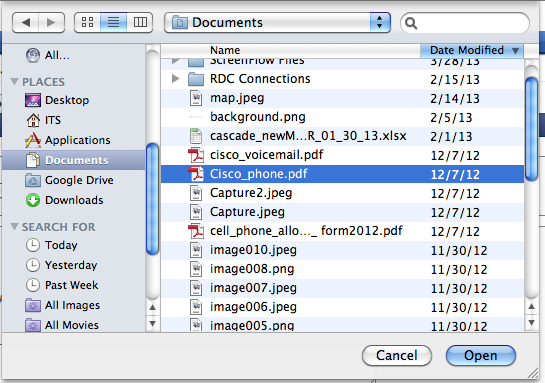The image size is (545, 383).
Task: Click the file list scrollbar thumb
Action: tap(531, 129)
